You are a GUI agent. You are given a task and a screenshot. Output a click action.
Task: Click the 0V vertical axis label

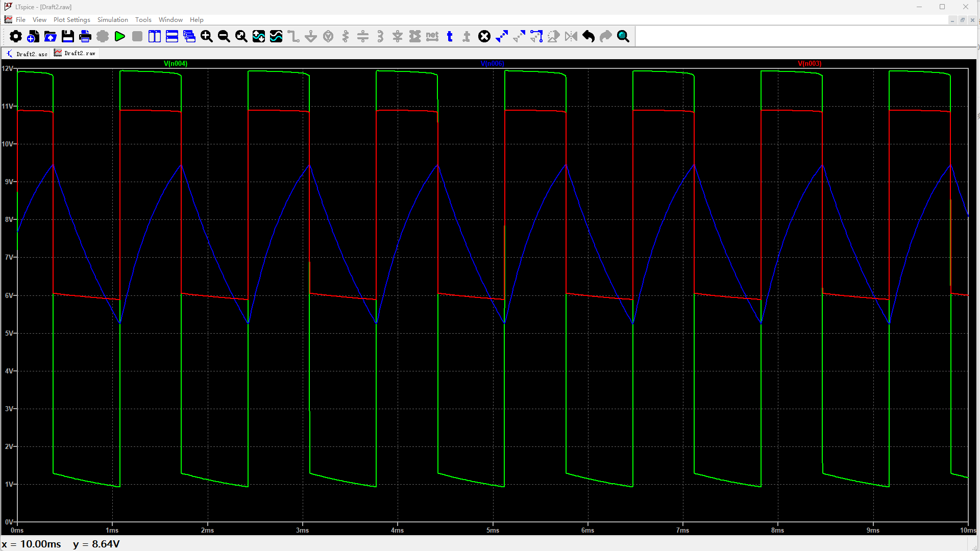9,522
